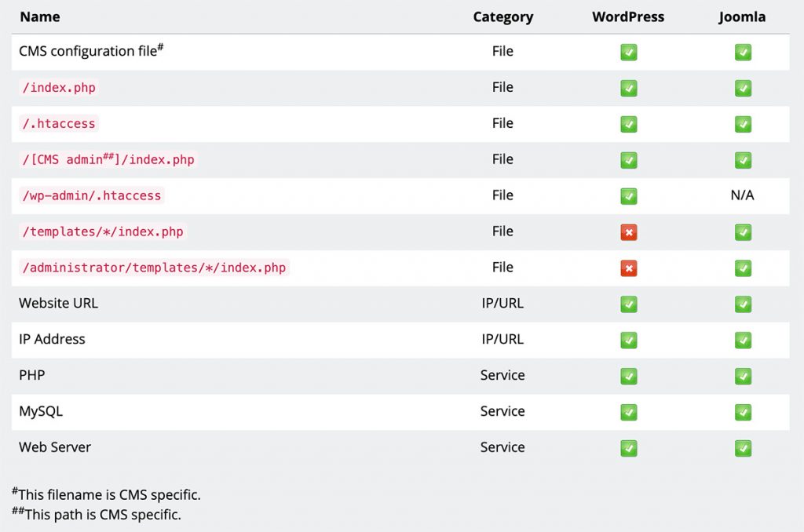Click the 'PHP' name cell
The image size is (804, 532).
click(31, 375)
